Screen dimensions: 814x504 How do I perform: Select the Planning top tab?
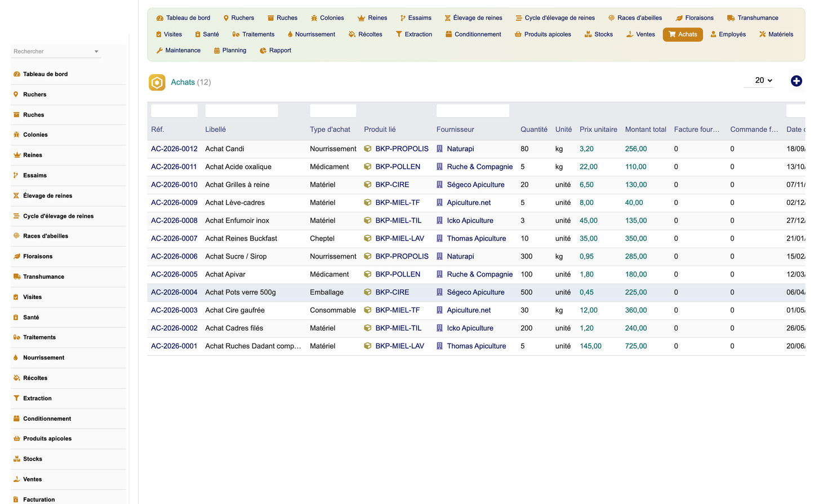[x=230, y=51]
